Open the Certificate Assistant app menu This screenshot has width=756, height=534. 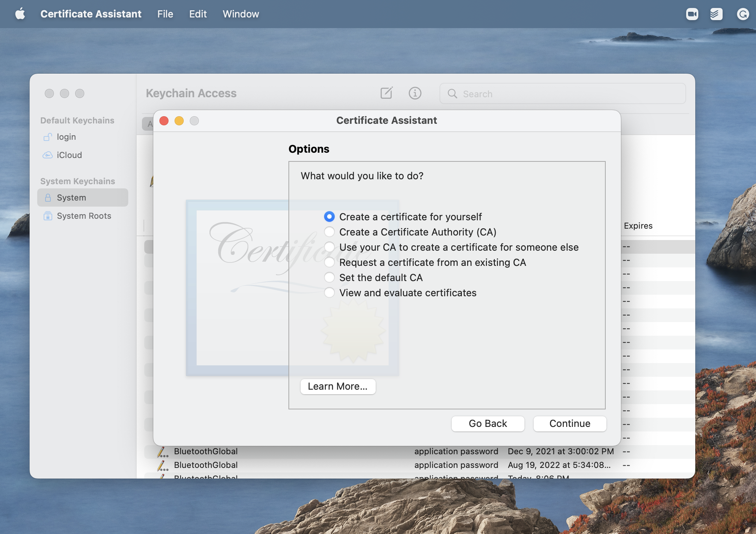pyautogui.click(x=91, y=14)
